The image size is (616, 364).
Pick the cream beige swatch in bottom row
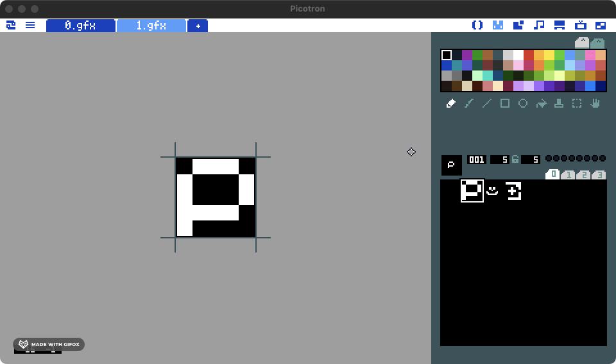466,85
